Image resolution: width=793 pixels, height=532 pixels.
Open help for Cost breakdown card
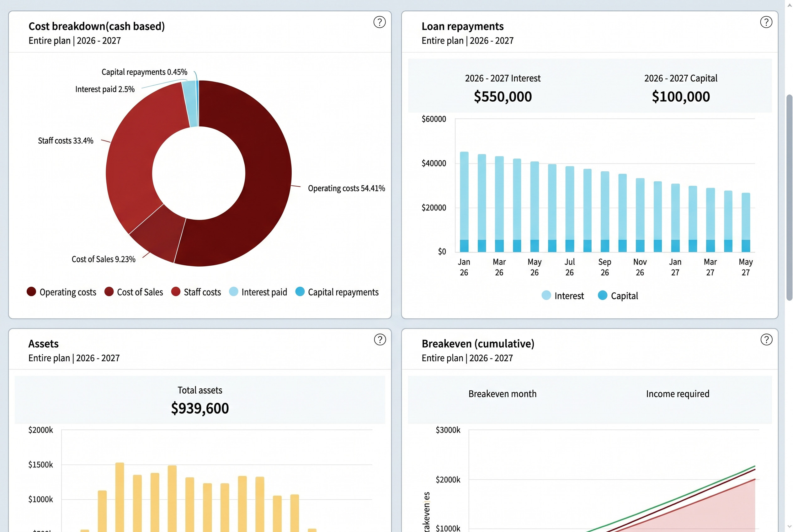[x=379, y=22]
